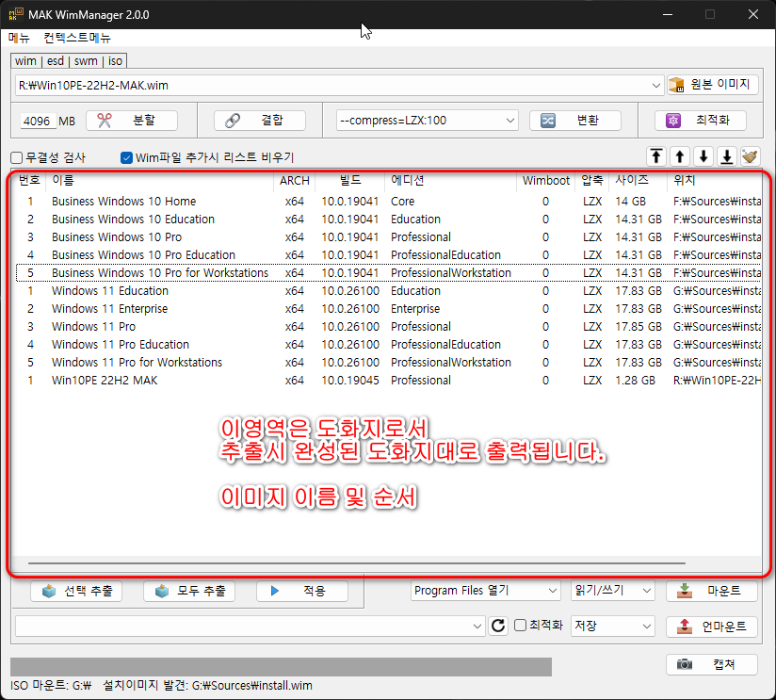Viewport: 776px width, 700px height.
Task: Click the 에디션 column header
Action: click(x=450, y=181)
